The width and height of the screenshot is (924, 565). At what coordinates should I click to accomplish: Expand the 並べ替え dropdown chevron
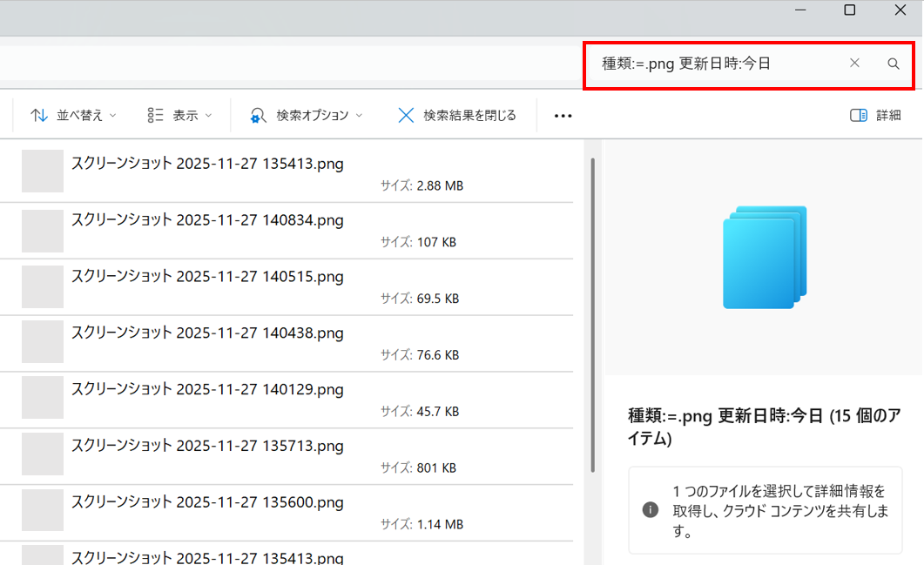113,116
